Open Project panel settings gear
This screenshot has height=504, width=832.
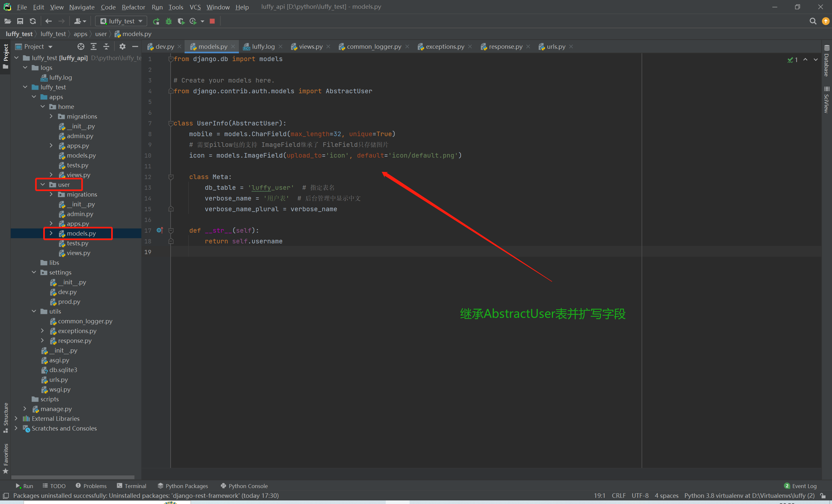pyautogui.click(x=122, y=46)
